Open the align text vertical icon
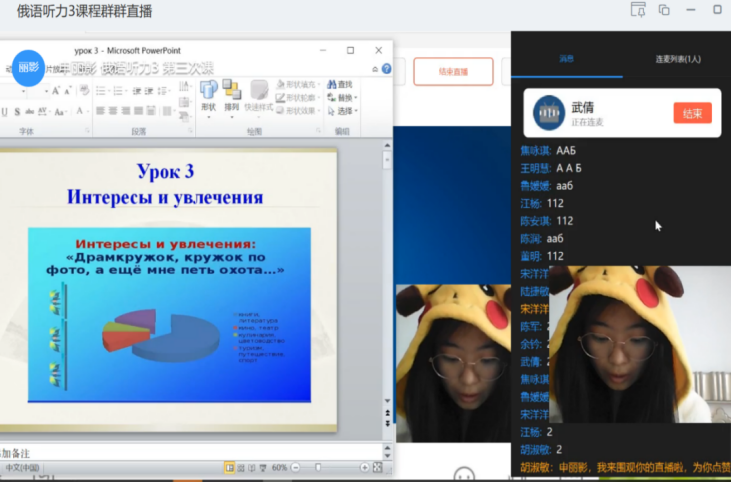The width and height of the screenshot is (731, 482). [186, 102]
